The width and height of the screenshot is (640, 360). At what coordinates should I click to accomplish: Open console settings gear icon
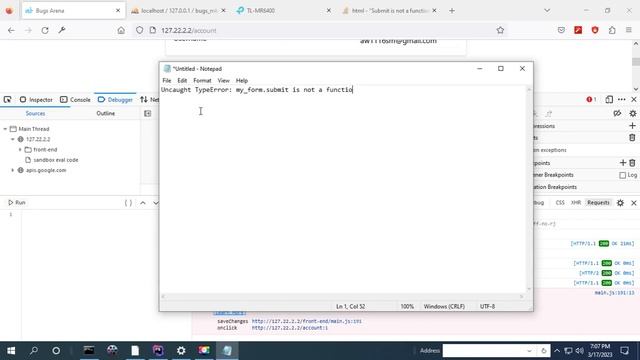[x=620, y=203]
